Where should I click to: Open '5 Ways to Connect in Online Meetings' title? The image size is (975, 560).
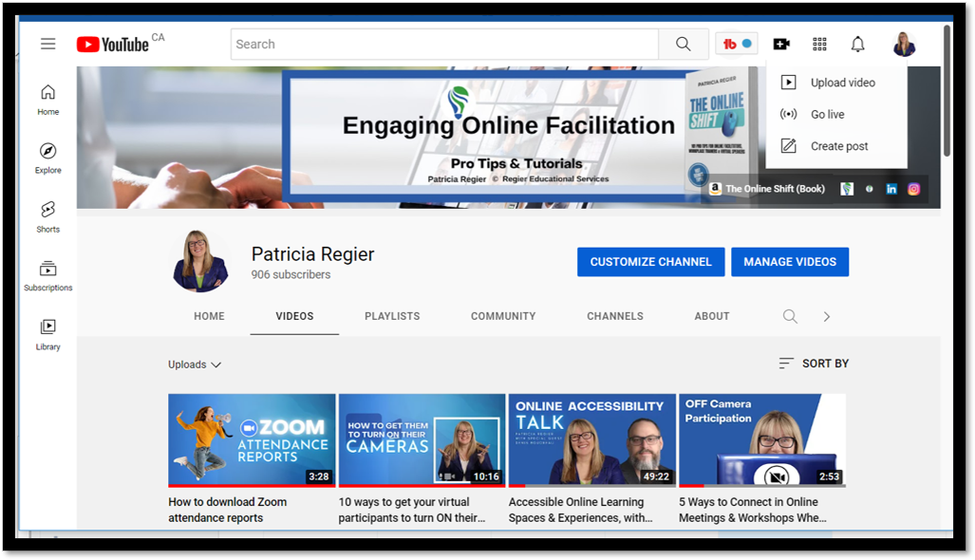coord(753,510)
